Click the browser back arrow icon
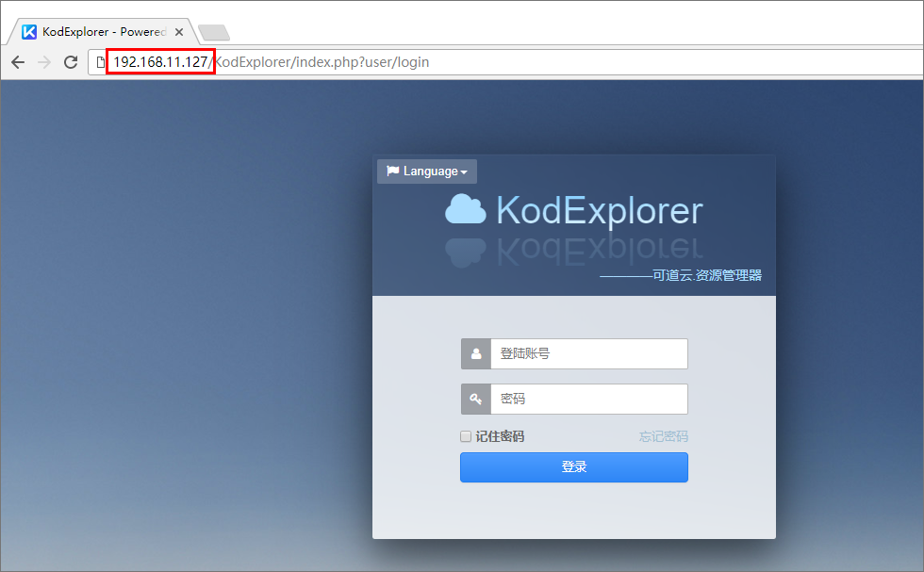This screenshot has height=572, width=924. coord(17,61)
